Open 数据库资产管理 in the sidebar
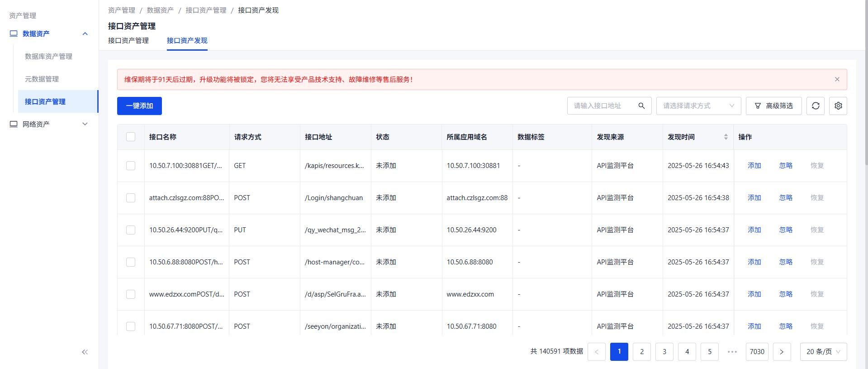This screenshot has width=868, height=369. coord(48,56)
